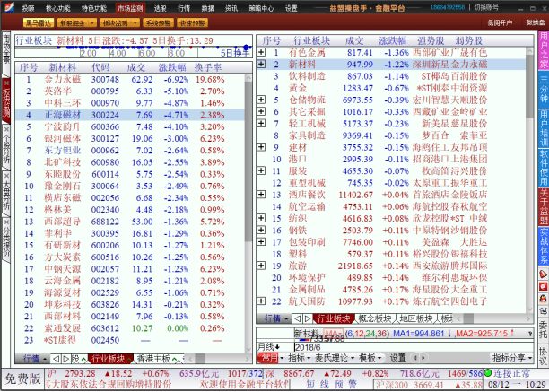This screenshot has height=392, width=549.
Task: Click 切换账号 in the title bar
Action: (486, 7)
